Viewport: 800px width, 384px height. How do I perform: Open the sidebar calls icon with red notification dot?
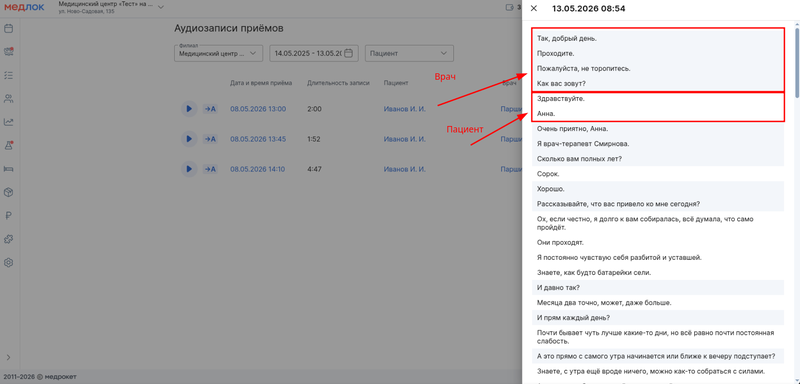pos(8,52)
